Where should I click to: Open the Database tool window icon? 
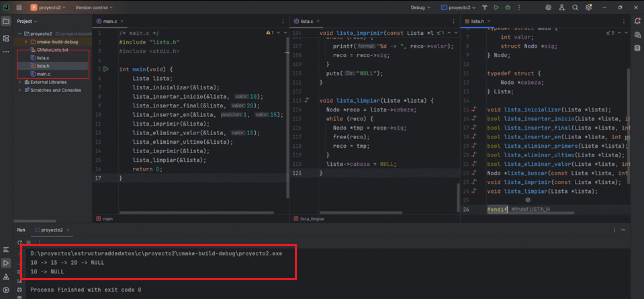click(637, 48)
